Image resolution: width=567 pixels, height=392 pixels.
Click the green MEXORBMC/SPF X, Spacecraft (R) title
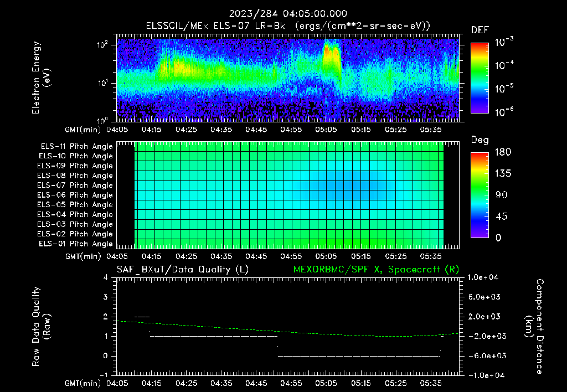point(376,270)
